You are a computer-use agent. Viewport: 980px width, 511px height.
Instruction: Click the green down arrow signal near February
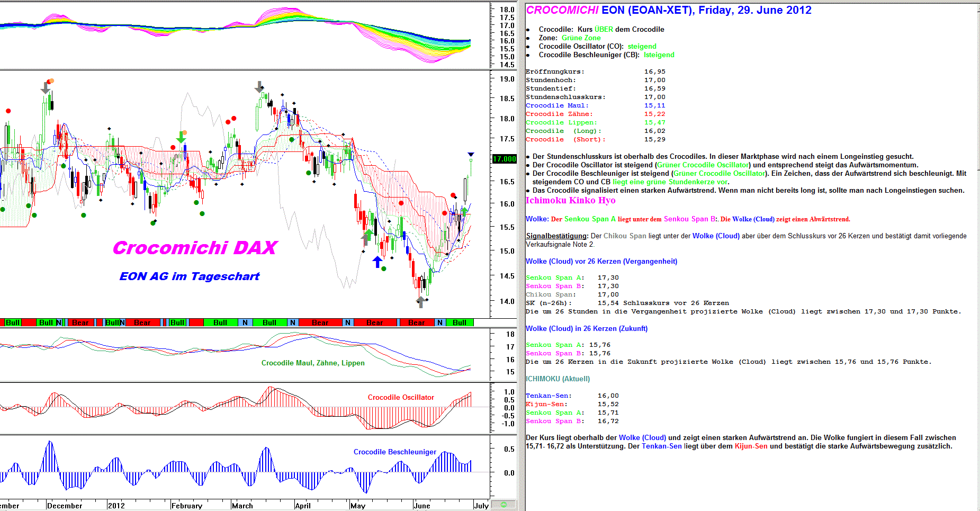point(181,138)
